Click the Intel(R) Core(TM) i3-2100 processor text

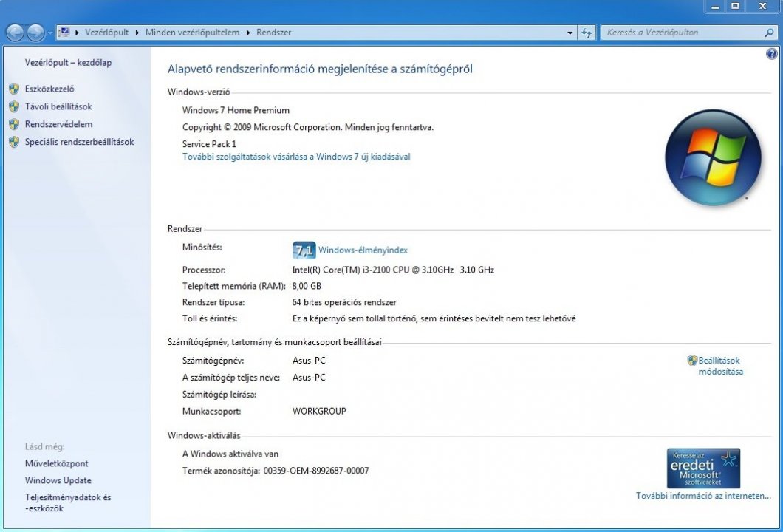[x=393, y=270]
